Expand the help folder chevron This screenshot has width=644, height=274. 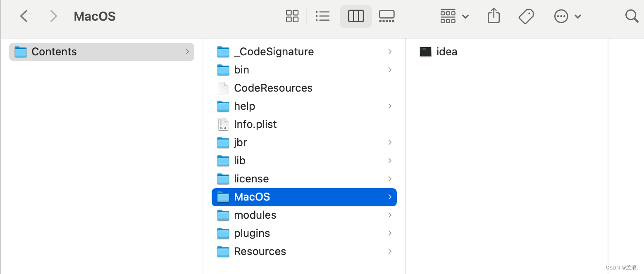pos(390,106)
